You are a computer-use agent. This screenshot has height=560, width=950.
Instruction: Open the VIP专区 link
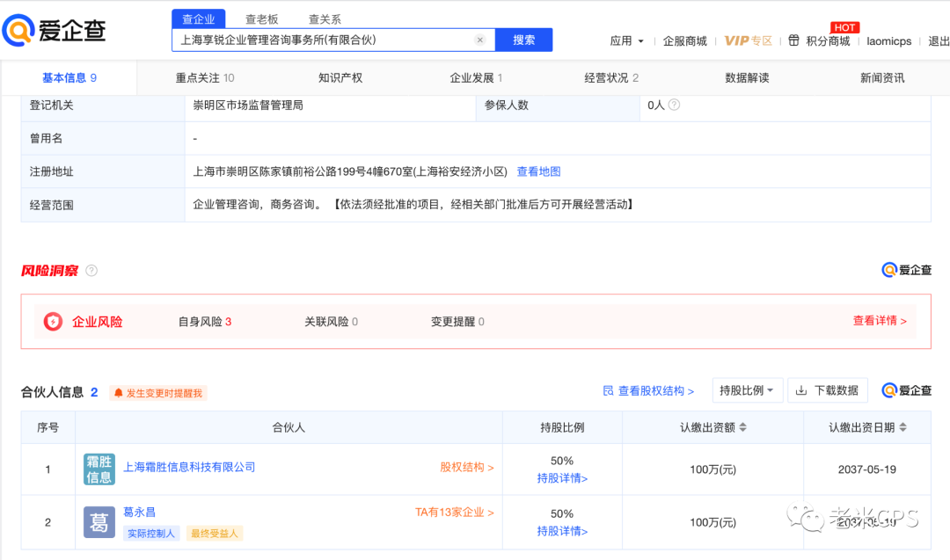(749, 40)
